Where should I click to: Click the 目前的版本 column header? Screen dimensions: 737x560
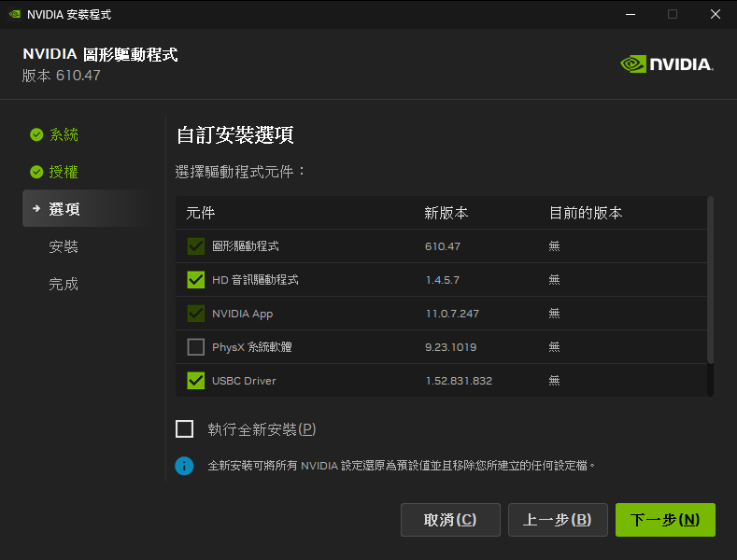click(586, 213)
